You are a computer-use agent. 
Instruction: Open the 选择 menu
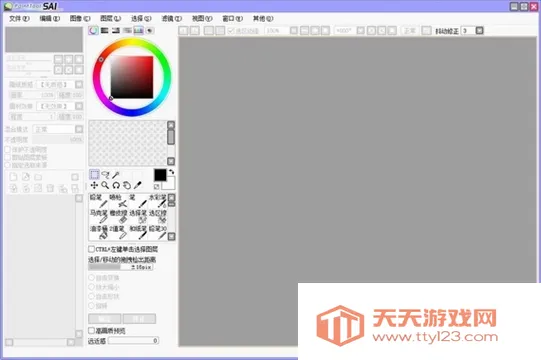pyautogui.click(x=141, y=19)
